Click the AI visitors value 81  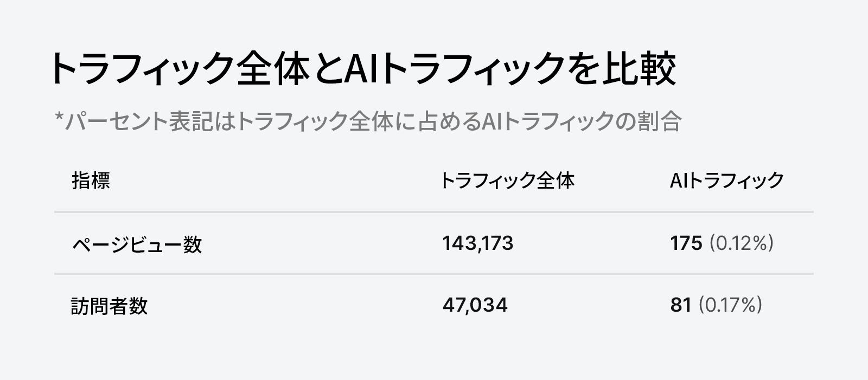point(681,305)
